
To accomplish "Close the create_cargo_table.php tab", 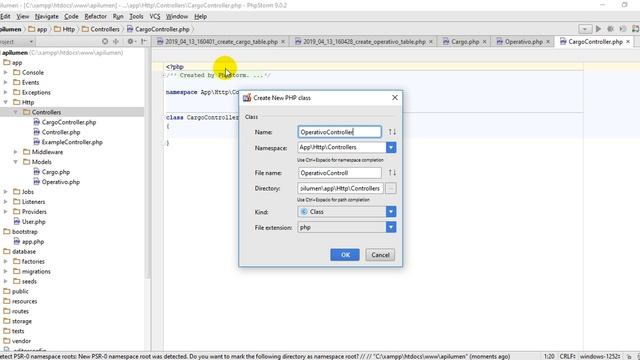I will 283,42.
